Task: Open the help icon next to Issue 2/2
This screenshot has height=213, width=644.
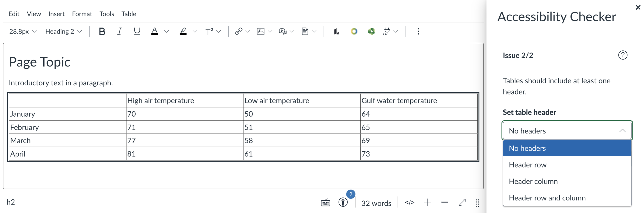Action: (x=622, y=55)
